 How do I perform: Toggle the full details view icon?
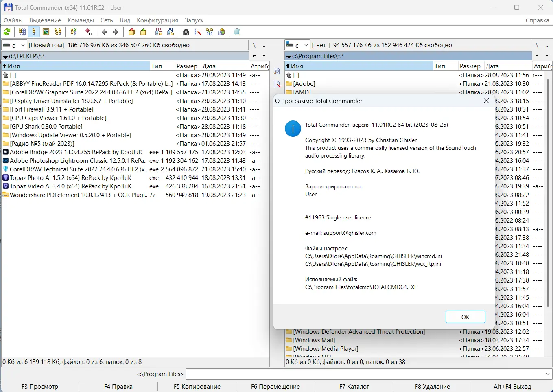tap(34, 32)
